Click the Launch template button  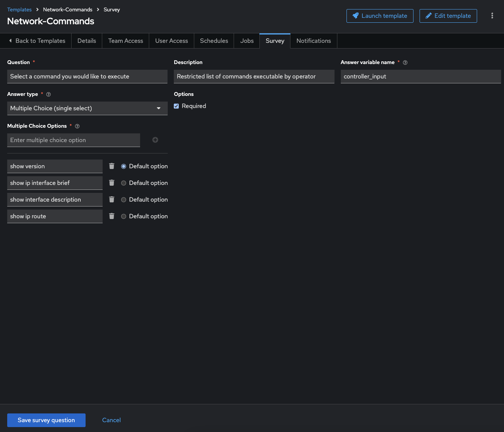coord(380,16)
